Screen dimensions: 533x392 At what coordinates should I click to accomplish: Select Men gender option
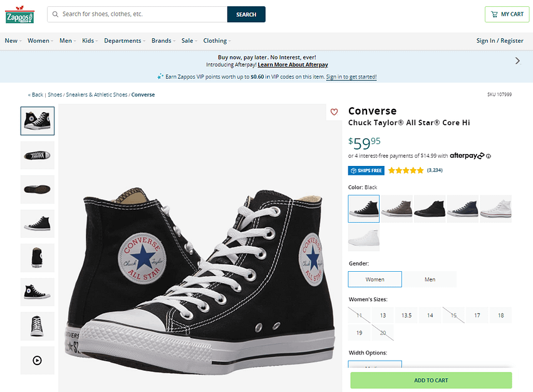click(430, 279)
